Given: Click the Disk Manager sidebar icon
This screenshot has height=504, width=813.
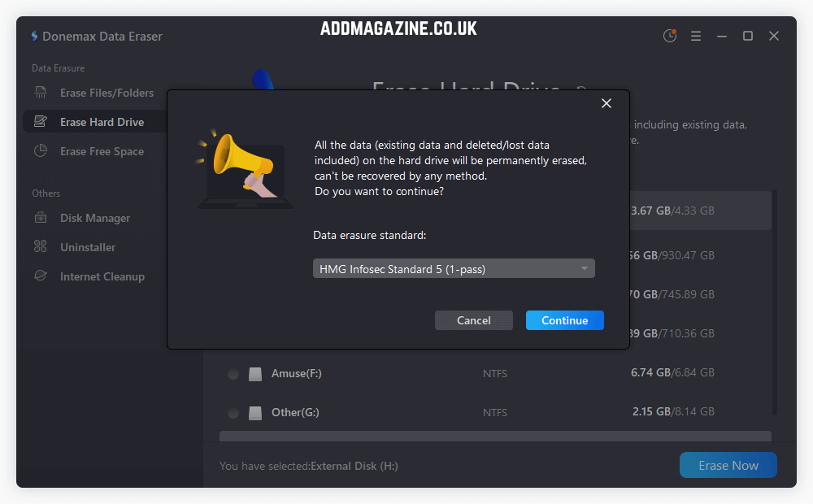Looking at the screenshot, I should (x=41, y=218).
